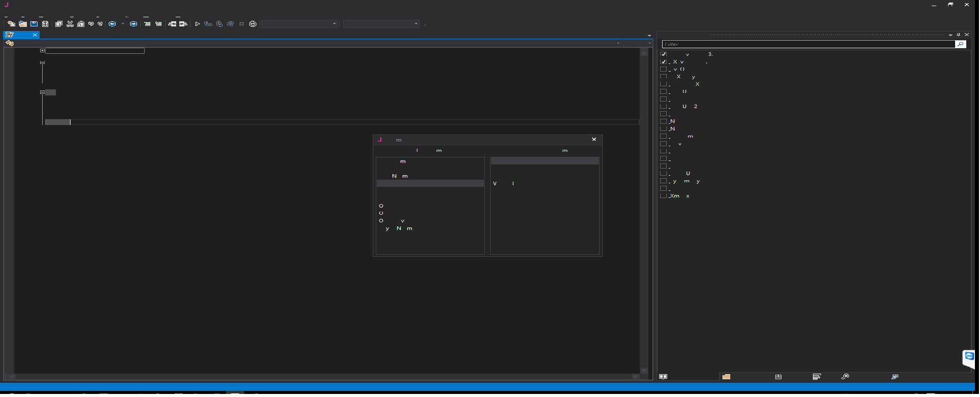Click the Save icon in the toolbar

click(34, 24)
